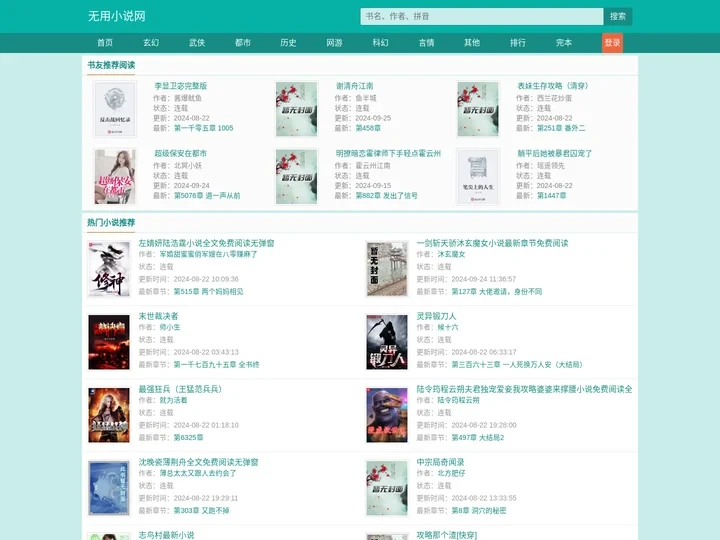This screenshot has width=720, height=540.
Task: Open the 末世裁决者 title link
Action: tap(158, 316)
